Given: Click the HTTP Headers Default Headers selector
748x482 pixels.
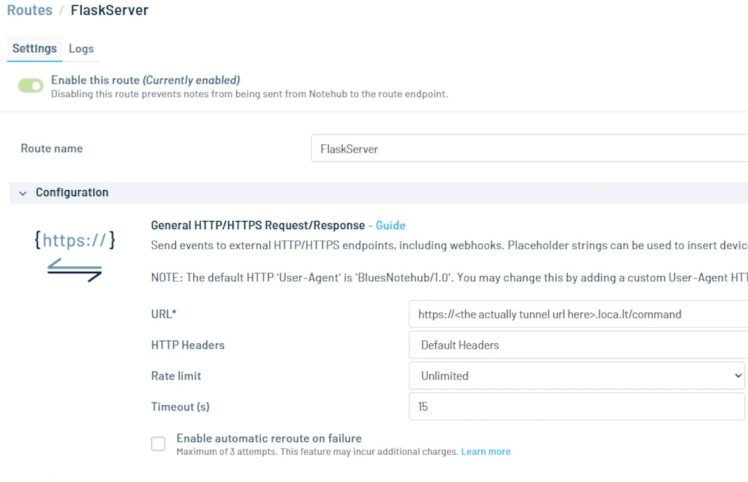Looking at the screenshot, I should (577, 345).
